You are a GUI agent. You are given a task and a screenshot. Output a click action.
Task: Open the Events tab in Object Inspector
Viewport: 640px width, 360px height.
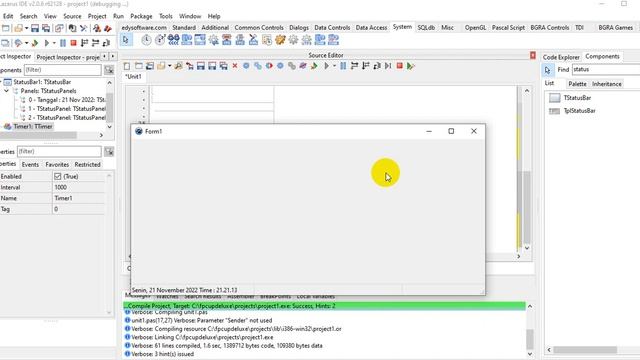pos(30,164)
